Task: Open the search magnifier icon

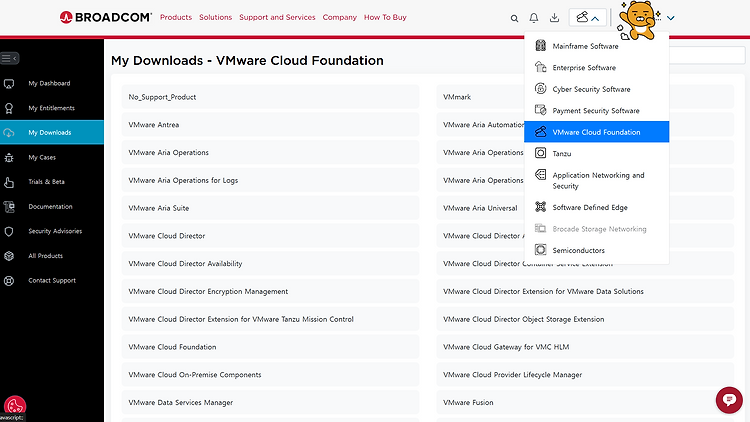Action: tap(514, 18)
